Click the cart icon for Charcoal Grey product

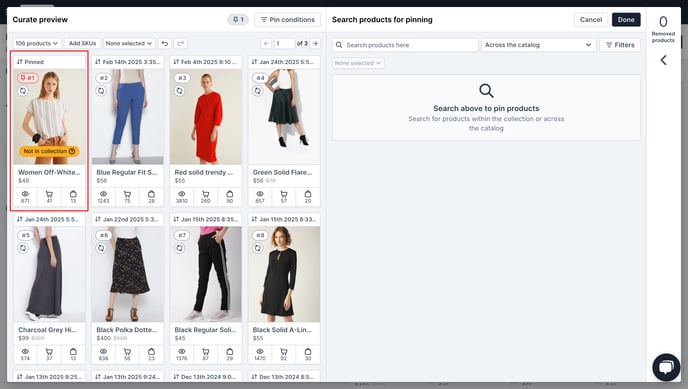(x=49, y=351)
